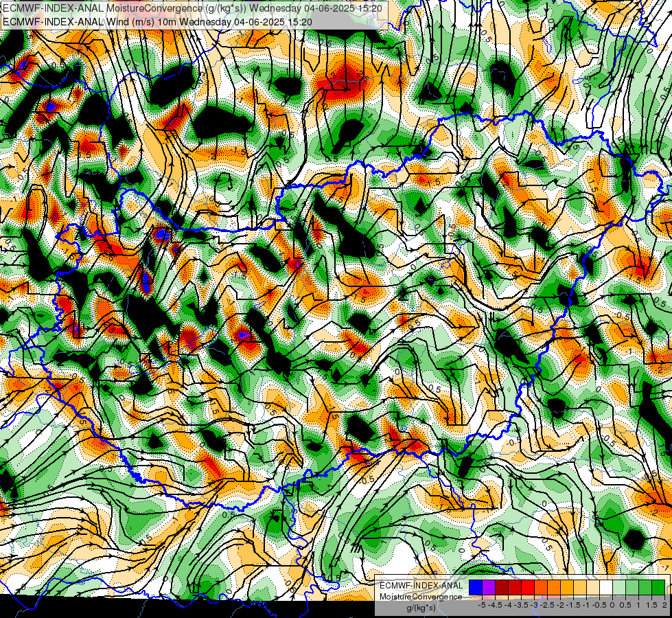The height and width of the screenshot is (618, 672).
Task: Click the '2' value at the scale end
Action: 664,605
